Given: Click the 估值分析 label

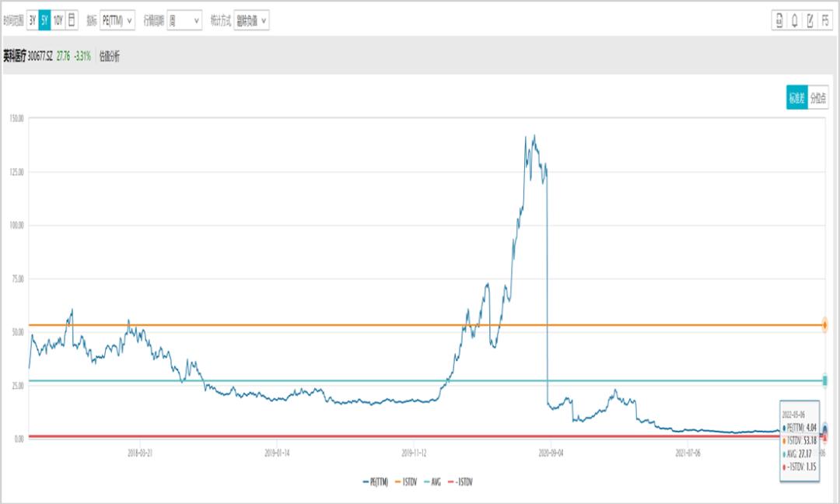Looking at the screenshot, I should coord(110,56).
